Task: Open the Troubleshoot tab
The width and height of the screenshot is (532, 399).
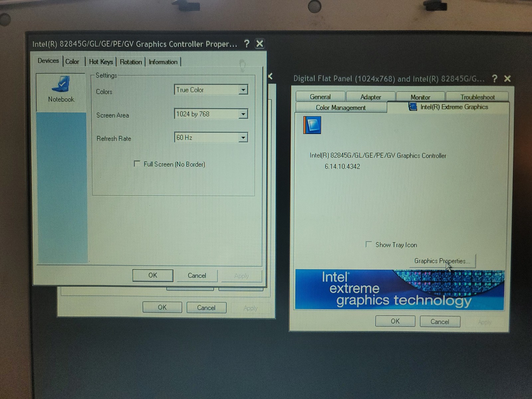Action: pos(477,97)
